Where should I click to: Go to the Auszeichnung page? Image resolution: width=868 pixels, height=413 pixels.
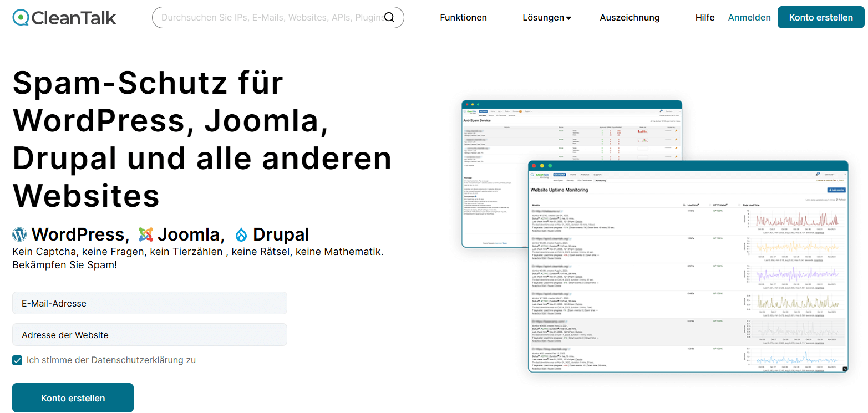coord(630,18)
